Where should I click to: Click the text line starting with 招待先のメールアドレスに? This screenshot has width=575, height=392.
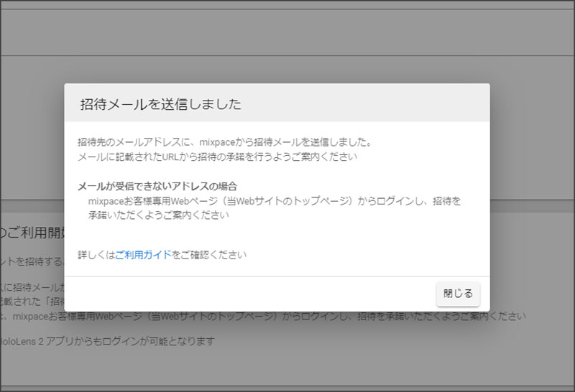[224, 142]
